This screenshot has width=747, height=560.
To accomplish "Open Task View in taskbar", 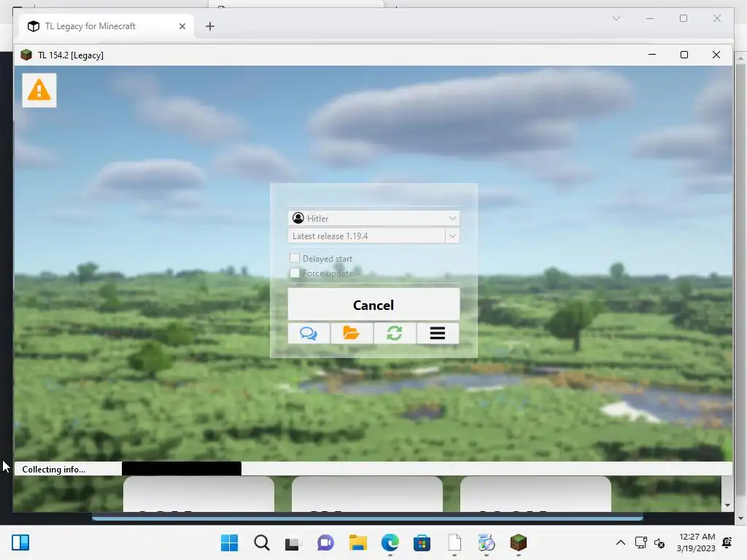I will (x=293, y=542).
